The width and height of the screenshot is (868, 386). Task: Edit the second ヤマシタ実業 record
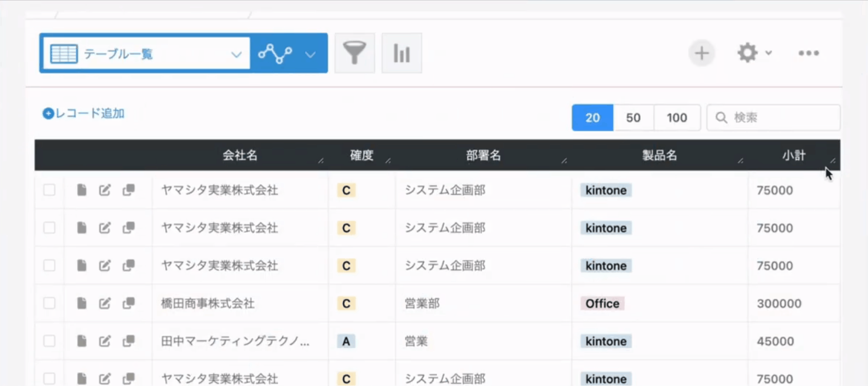coord(105,228)
